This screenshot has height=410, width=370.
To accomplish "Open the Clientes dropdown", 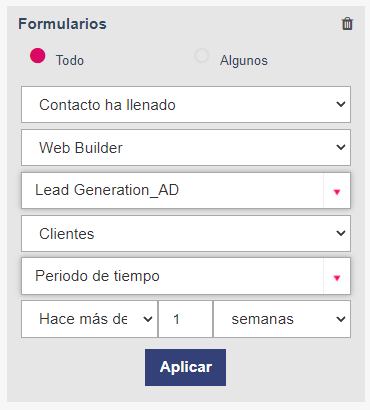I will point(186,233).
